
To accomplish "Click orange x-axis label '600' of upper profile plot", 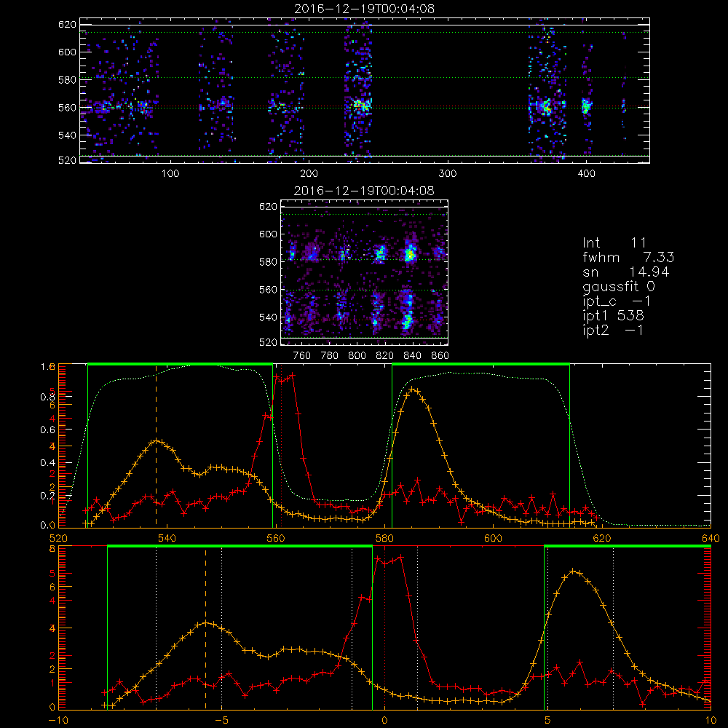I will (x=493, y=538).
